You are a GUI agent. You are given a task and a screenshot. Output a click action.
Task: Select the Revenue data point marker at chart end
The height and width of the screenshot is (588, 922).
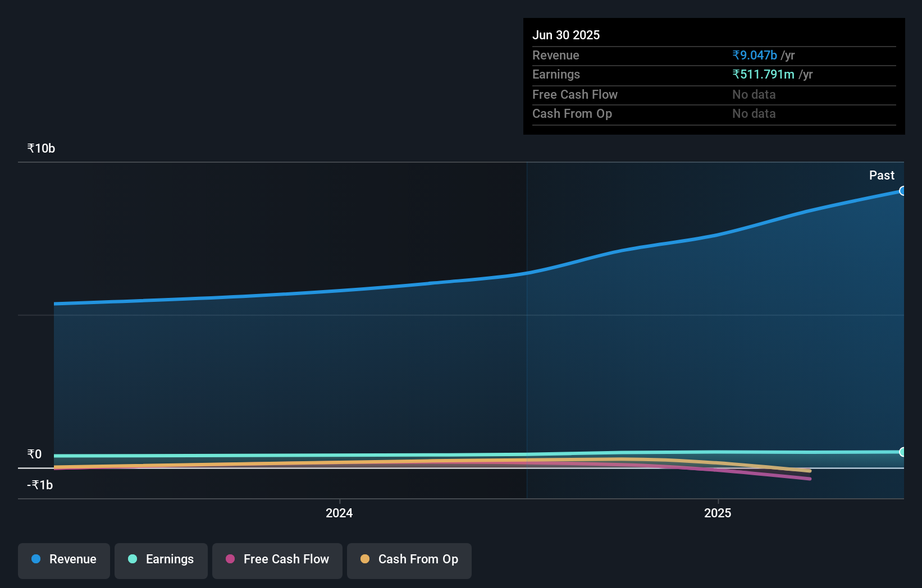coord(903,191)
